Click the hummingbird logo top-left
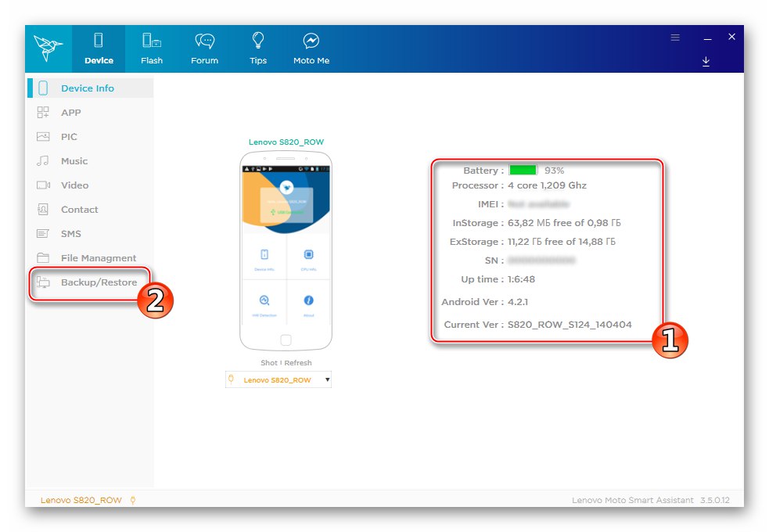The width and height of the screenshot is (769, 532). pos(47,47)
